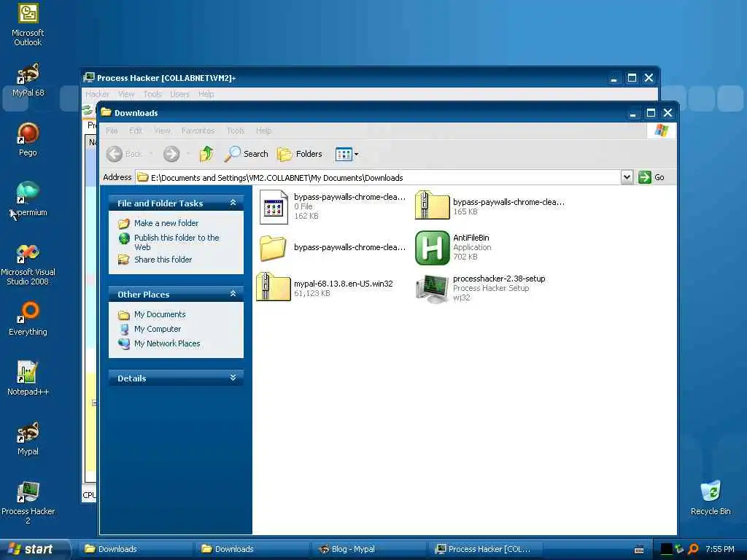Open the File menu in Downloads window
Viewport: 747px width, 560px height.
click(x=112, y=131)
